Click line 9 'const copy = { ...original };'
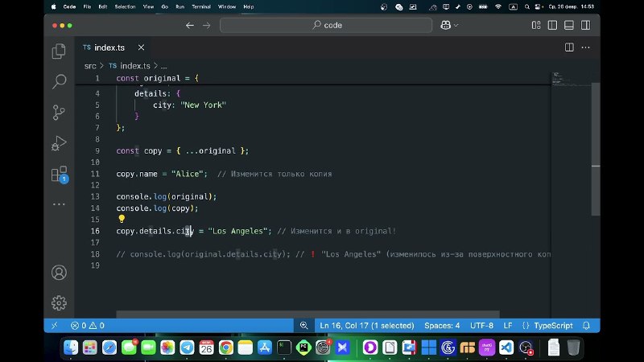Screen dimensions: 644x362 pos(183,150)
